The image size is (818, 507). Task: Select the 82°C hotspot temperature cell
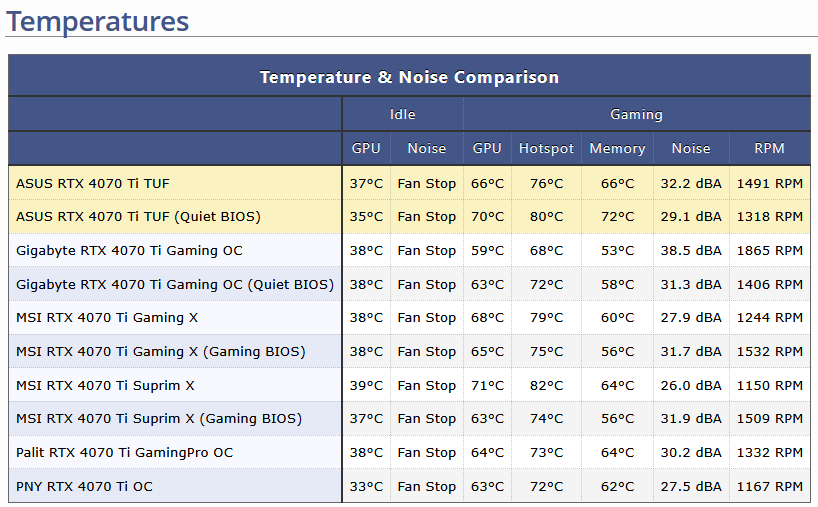click(x=546, y=385)
